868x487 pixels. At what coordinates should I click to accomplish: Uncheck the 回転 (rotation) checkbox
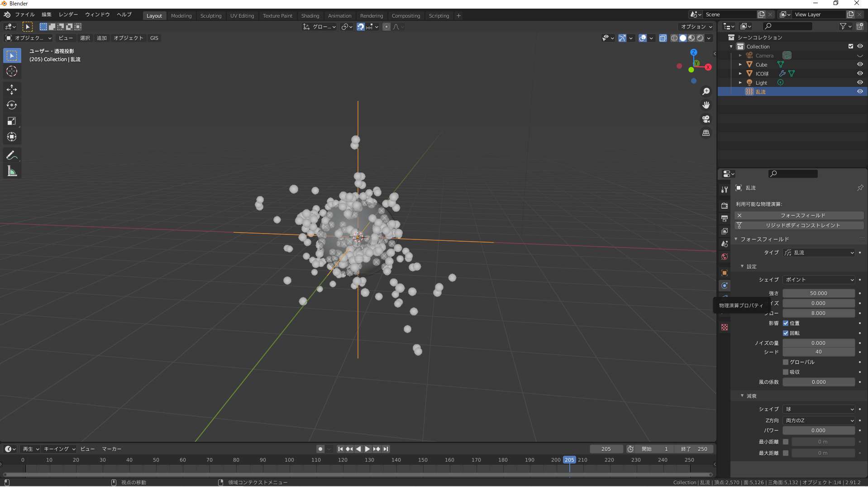786,333
